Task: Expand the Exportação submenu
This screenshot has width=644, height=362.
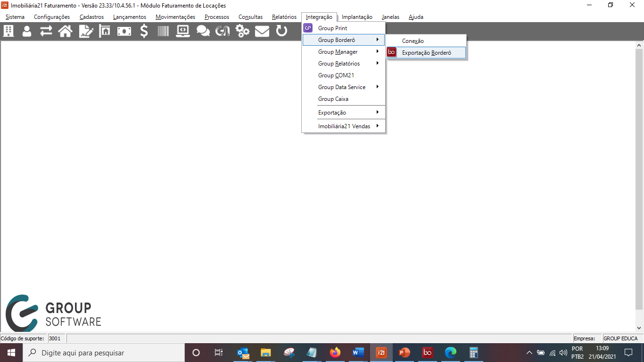Action: tap(344, 113)
